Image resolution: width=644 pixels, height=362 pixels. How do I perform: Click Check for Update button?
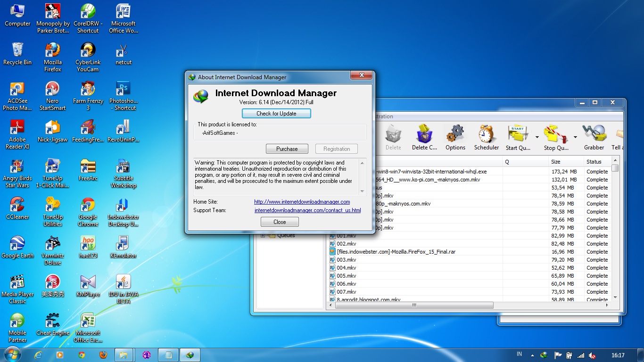[276, 114]
